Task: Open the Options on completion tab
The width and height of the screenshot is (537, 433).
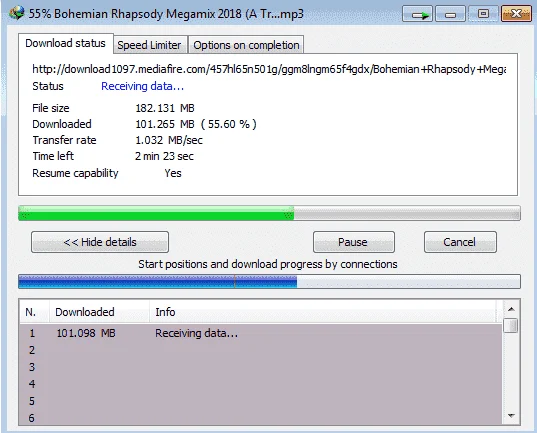Action: [246, 45]
